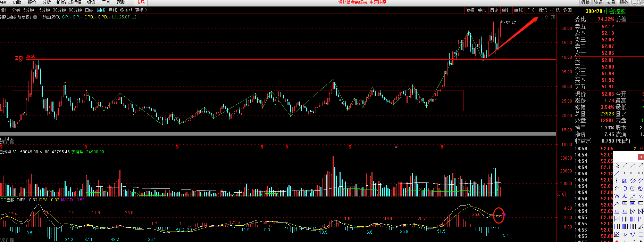Click the 标记 mark button
Screen dimensions: 644x242
pos(543,10)
